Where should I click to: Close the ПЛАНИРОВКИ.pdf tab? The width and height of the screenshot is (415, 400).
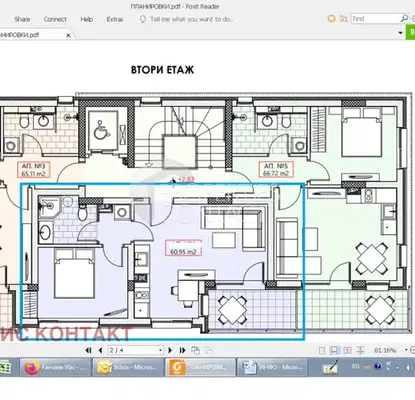coord(68,35)
